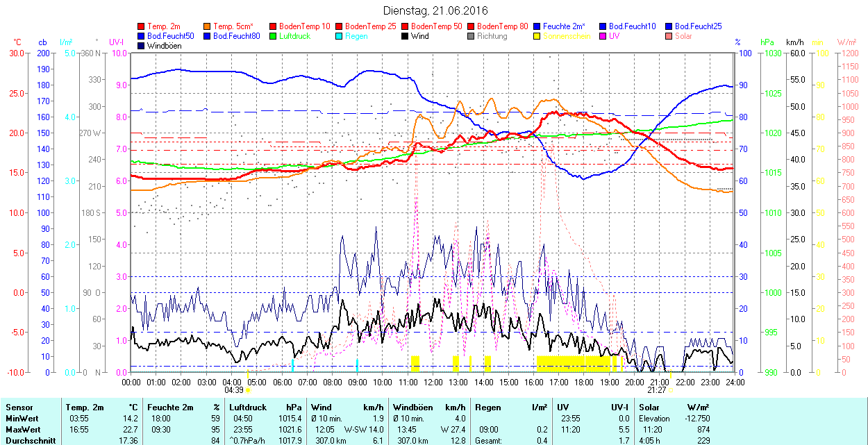Select the BodenTemp 50 legend label

437,26
